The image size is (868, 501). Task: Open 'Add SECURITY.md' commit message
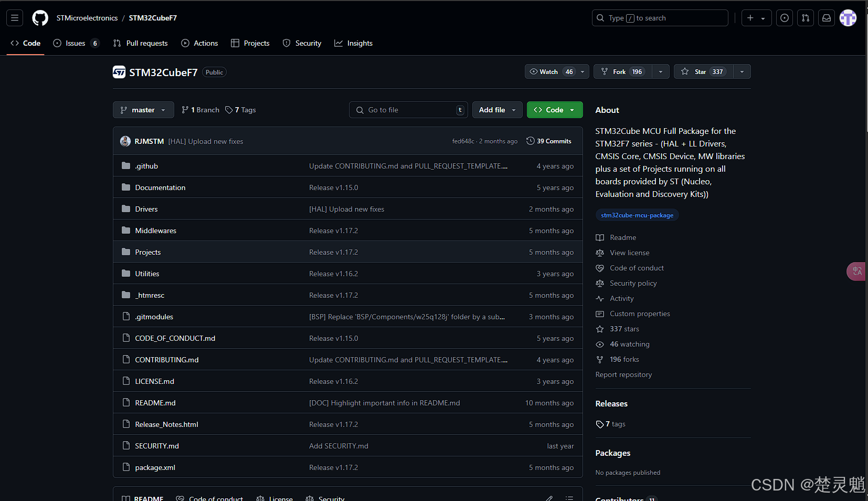(338, 446)
